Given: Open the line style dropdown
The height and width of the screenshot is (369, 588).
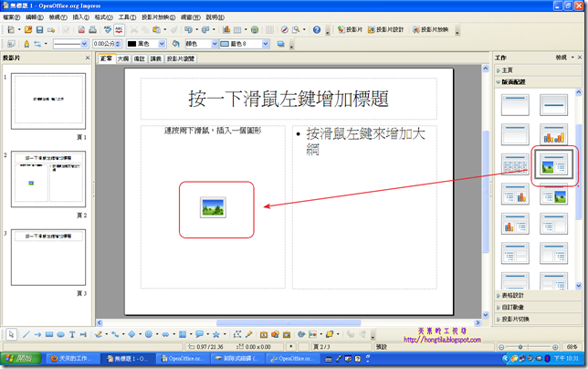Looking at the screenshot, I should (x=84, y=44).
